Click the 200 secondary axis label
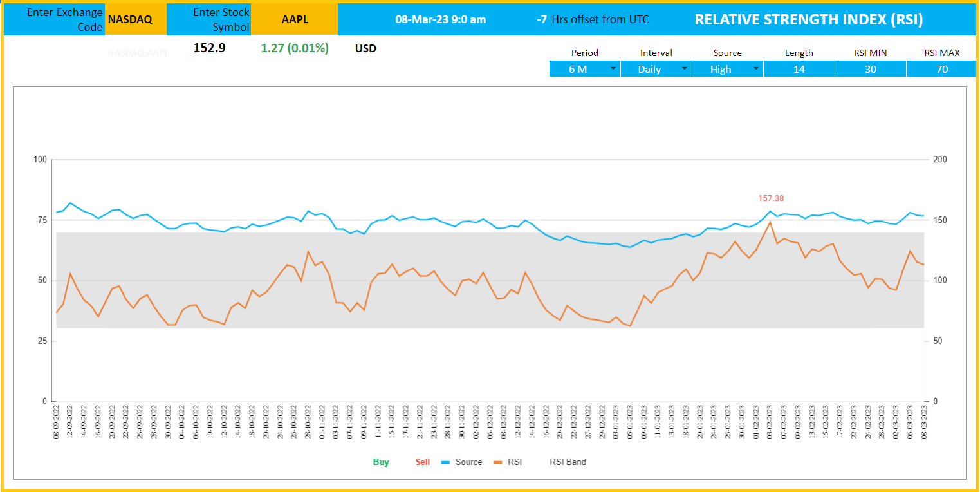The image size is (980, 492). (x=939, y=159)
